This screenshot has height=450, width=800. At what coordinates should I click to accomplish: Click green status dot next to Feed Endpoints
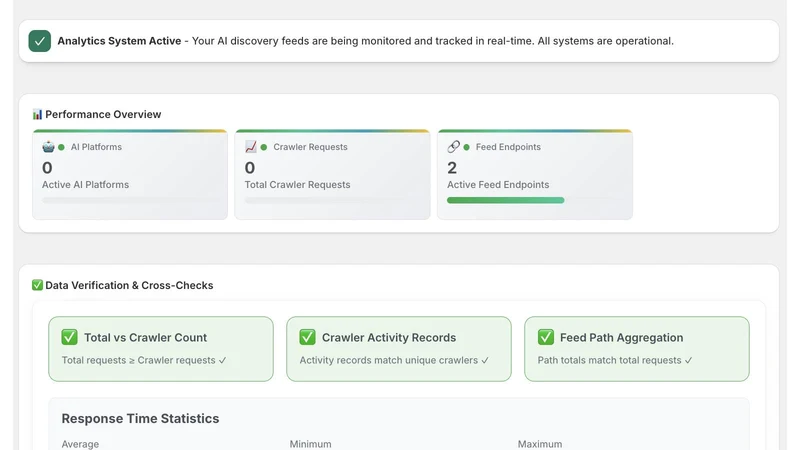(466, 147)
